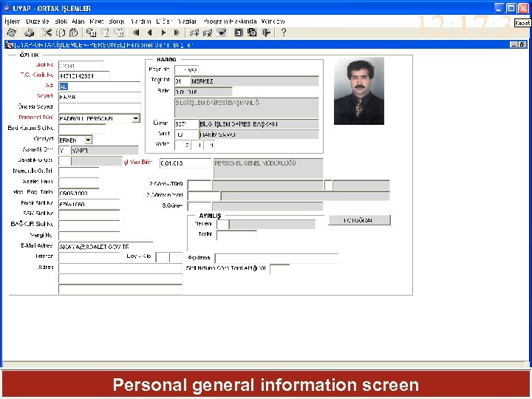The image size is (532, 399).
Task: Click the greyed Execute Query icon
Action: point(106,33)
